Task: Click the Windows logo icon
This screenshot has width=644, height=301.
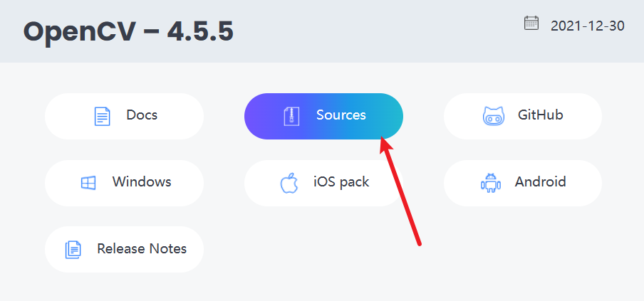Action: coord(88,183)
